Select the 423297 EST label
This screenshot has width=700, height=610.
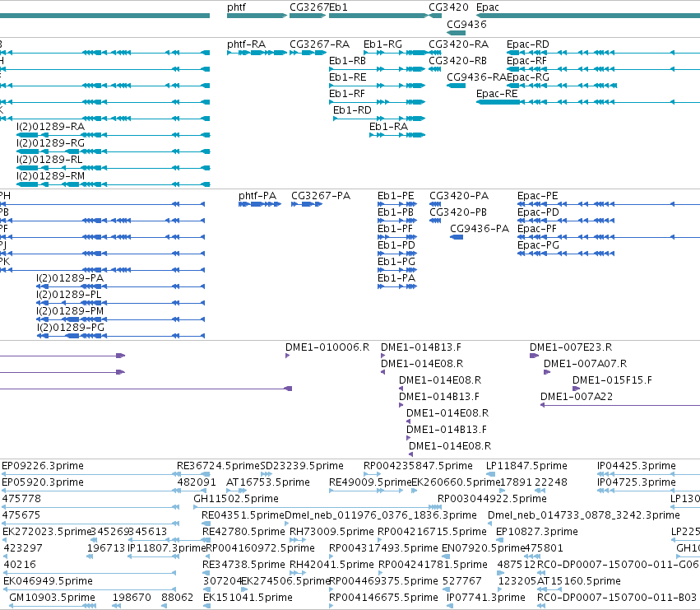[23, 548]
